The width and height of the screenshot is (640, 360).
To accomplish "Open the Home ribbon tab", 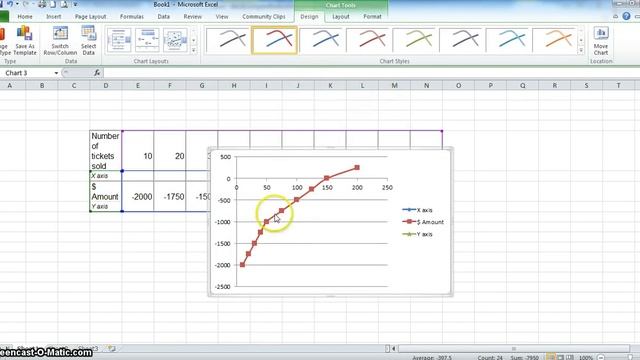I will click(x=25, y=17).
